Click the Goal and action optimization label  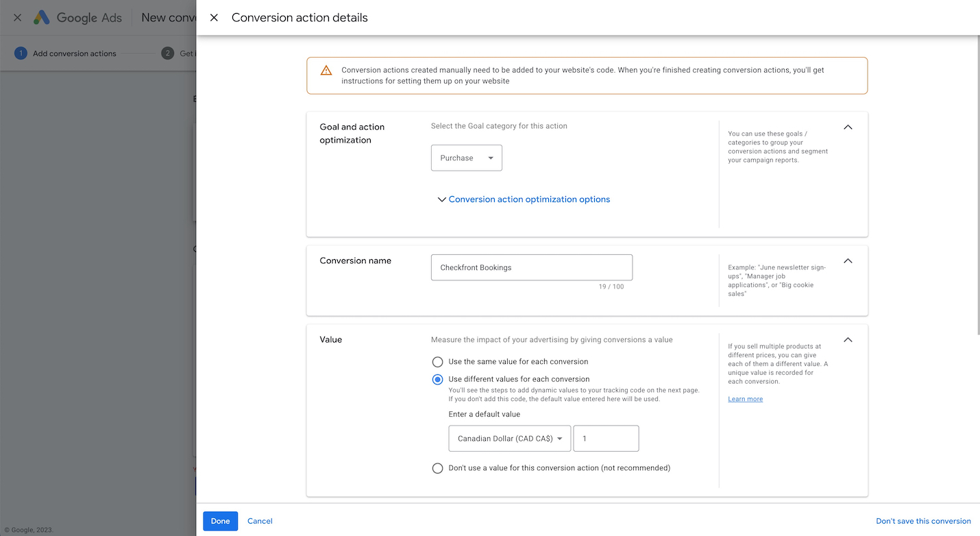[x=352, y=134]
